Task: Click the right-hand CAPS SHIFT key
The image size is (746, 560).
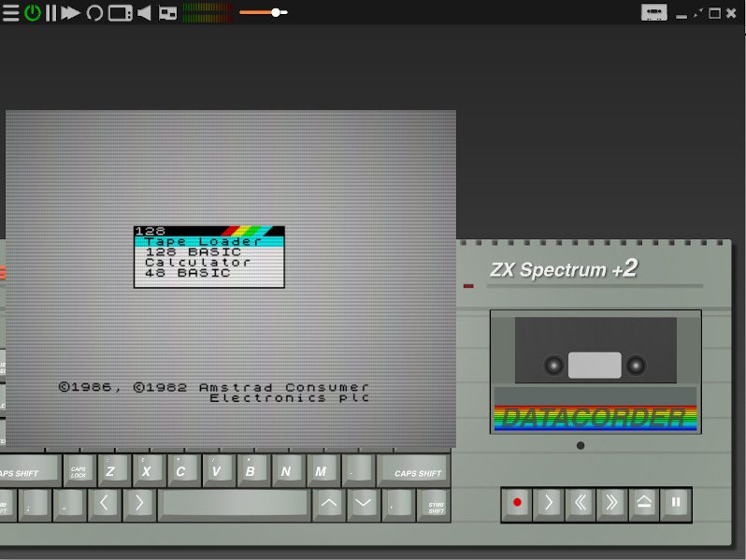Action: [413, 470]
